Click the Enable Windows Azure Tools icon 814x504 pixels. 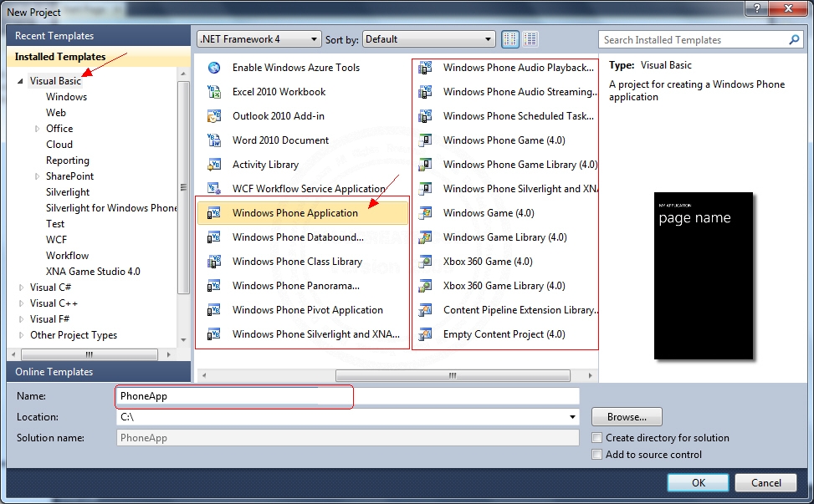[x=214, y=68]
